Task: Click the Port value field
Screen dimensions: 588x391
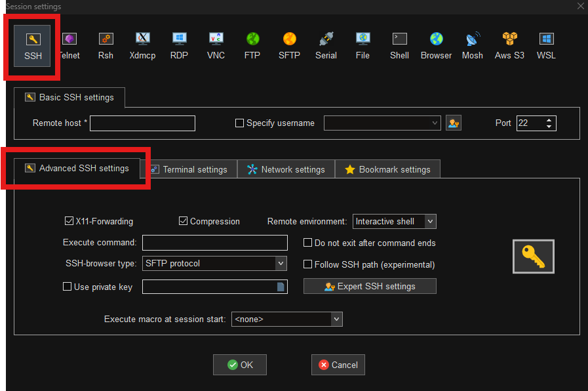Action: [x=530, y=123]
